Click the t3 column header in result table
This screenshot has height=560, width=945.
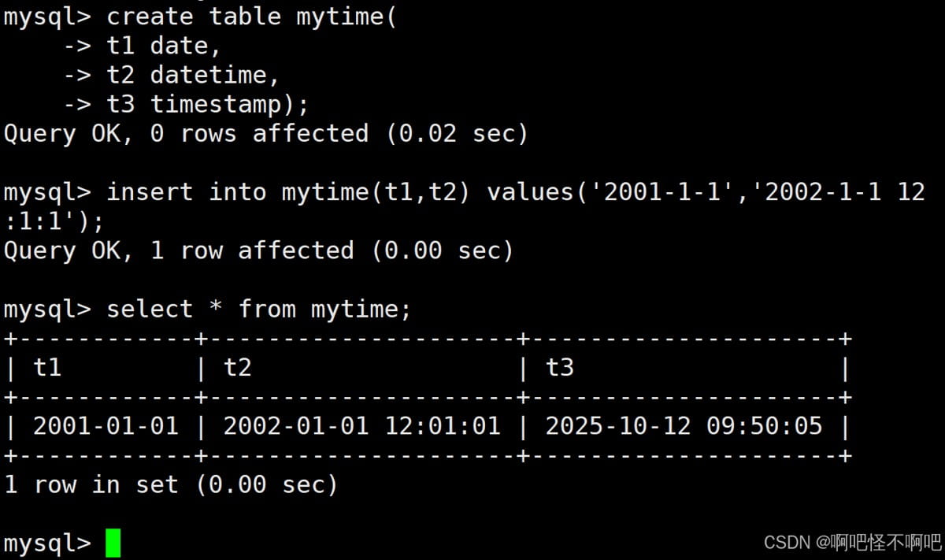[560, 367]
